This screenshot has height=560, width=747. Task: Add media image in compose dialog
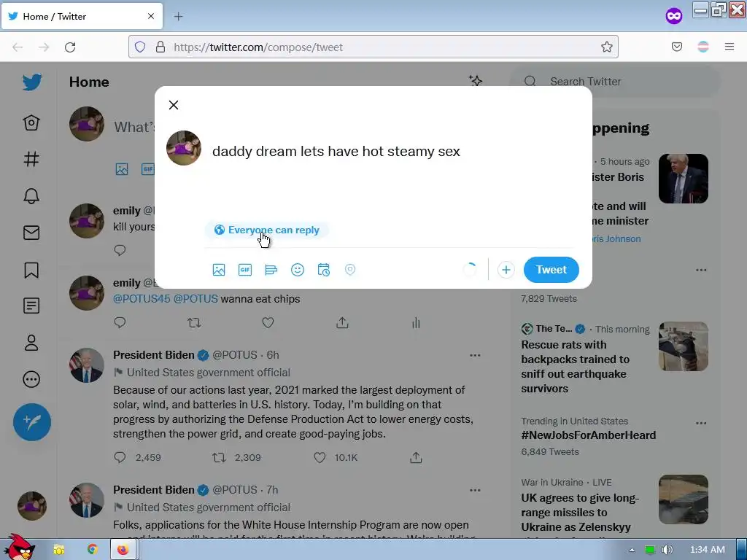(x=219, y=270)
